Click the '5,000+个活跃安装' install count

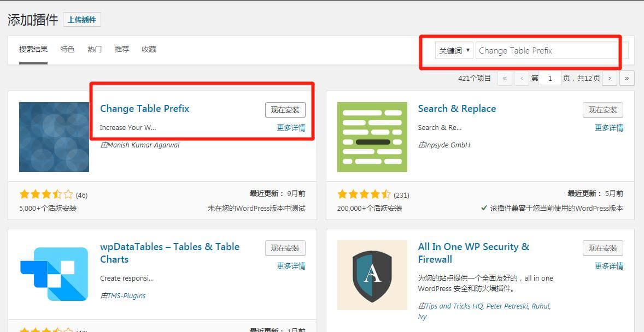click(48, 208)
